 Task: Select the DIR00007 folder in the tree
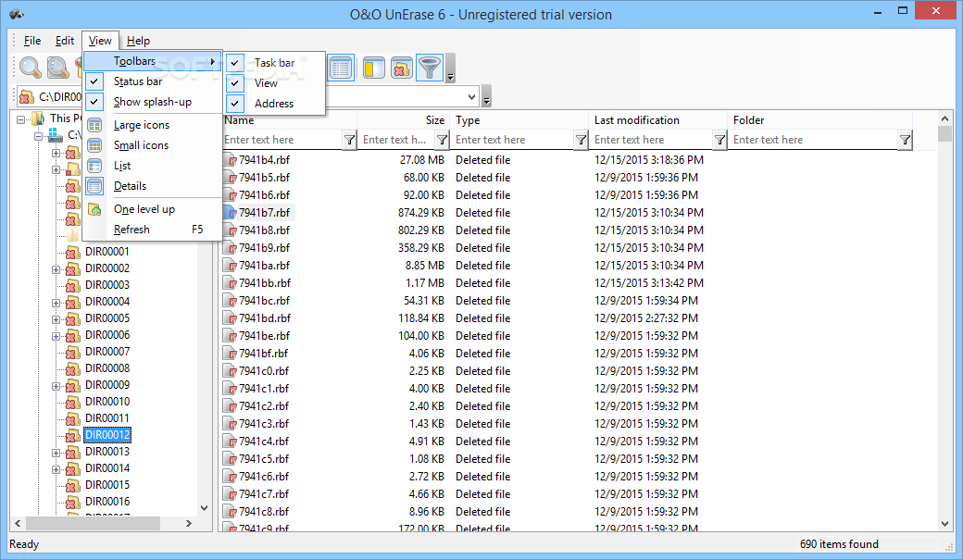[106, 352]
